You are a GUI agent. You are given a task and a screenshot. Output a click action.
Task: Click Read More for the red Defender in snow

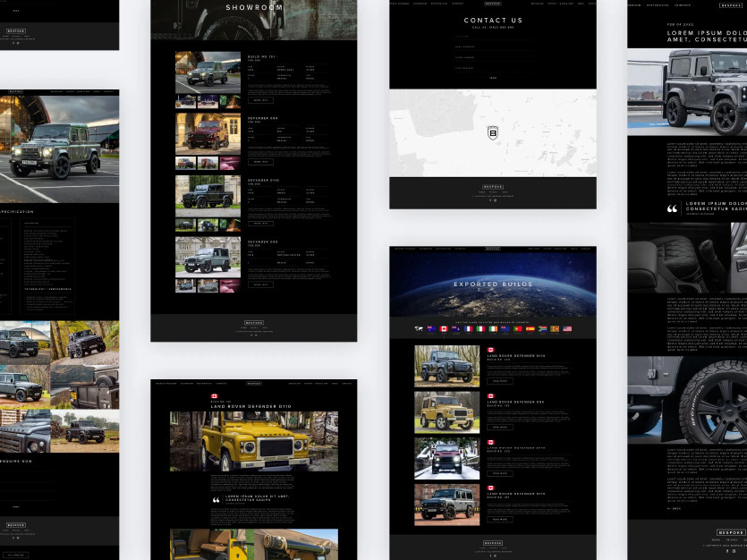pos(500,473)
